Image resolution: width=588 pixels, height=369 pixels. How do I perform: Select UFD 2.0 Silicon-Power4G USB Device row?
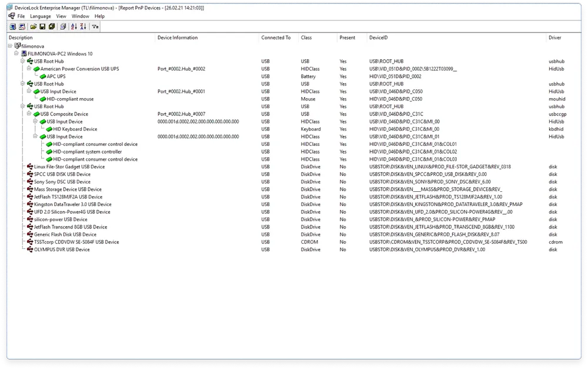point(294,212)
